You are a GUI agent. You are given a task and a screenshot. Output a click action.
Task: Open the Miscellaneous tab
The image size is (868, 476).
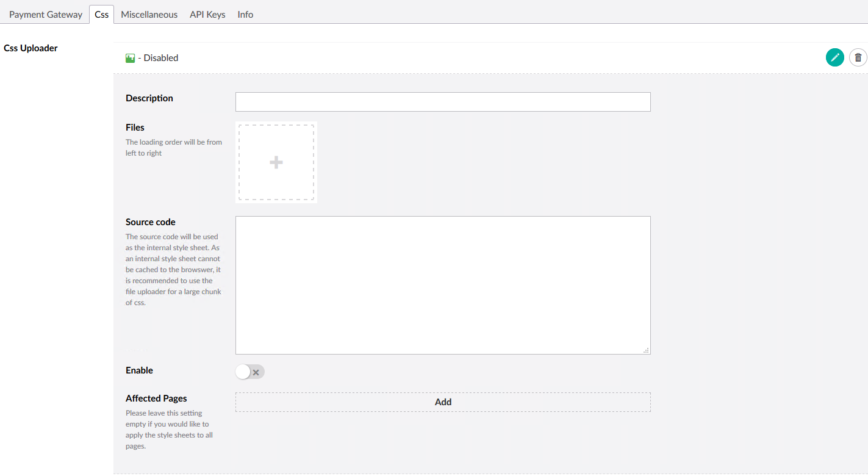(149, 13)
